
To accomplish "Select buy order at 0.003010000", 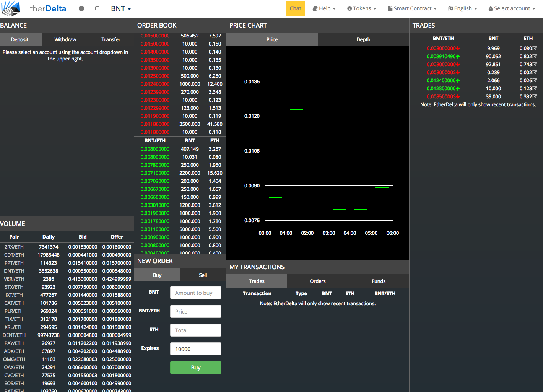I will 180,205.
